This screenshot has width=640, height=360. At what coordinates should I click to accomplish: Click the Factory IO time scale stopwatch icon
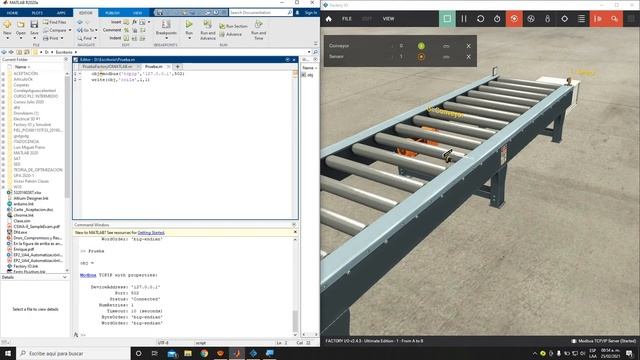coord(497,19)
